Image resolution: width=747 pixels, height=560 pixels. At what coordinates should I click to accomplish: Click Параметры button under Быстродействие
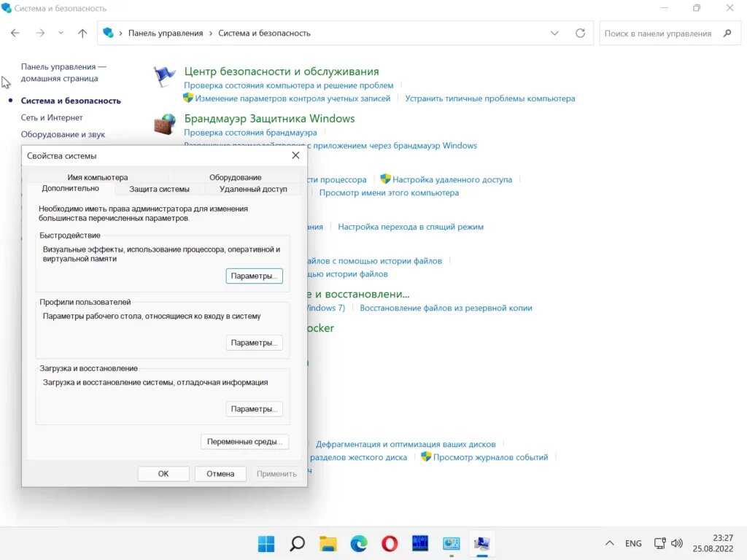254,276
